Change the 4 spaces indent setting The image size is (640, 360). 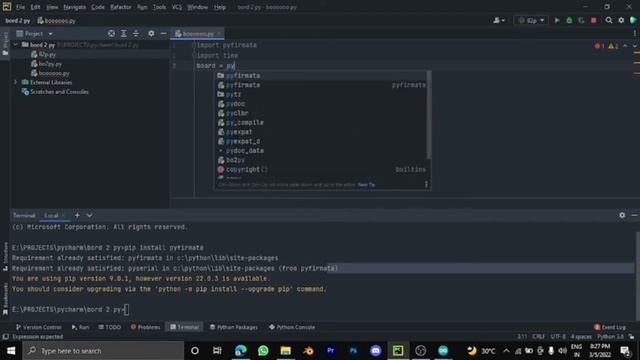coord(581,337)
